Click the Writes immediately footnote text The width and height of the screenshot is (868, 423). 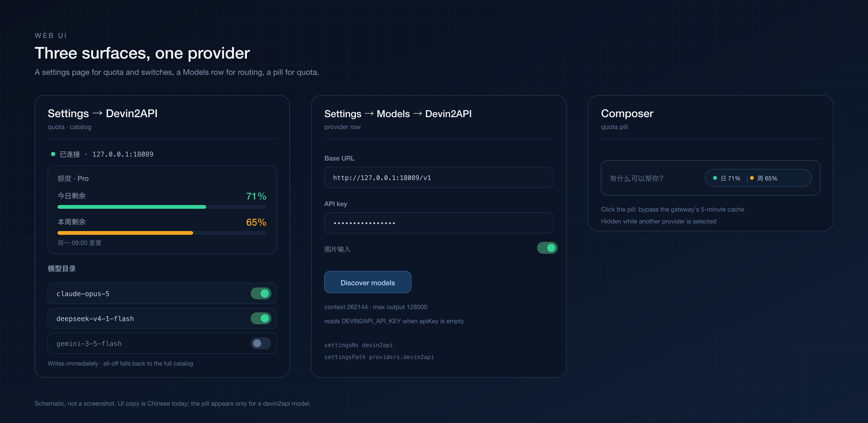point(120,363)
